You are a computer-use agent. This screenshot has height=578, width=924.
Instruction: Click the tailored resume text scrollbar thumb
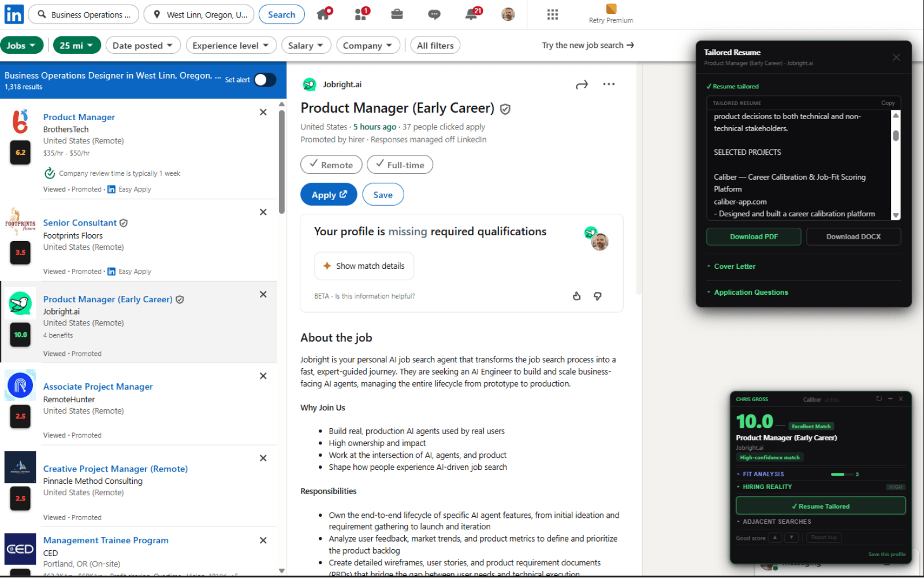[x=896, y=136]
